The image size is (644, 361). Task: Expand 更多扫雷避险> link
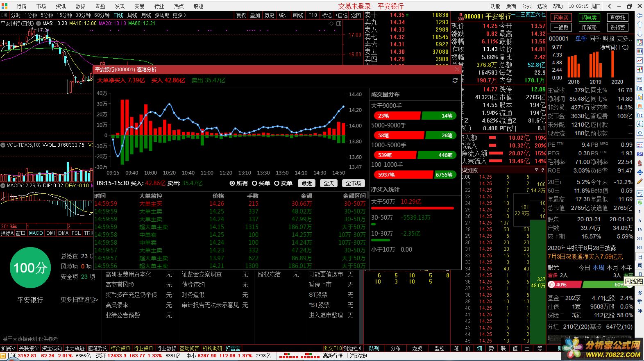pos(79,300)
